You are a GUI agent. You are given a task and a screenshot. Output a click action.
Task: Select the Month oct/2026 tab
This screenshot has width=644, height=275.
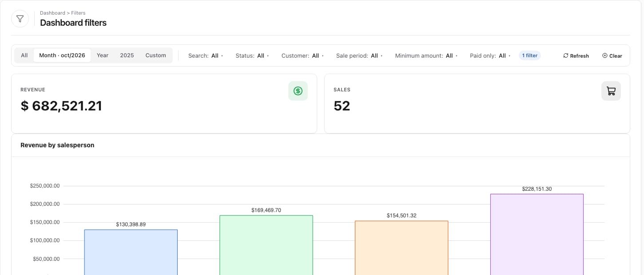pos(62,55)
